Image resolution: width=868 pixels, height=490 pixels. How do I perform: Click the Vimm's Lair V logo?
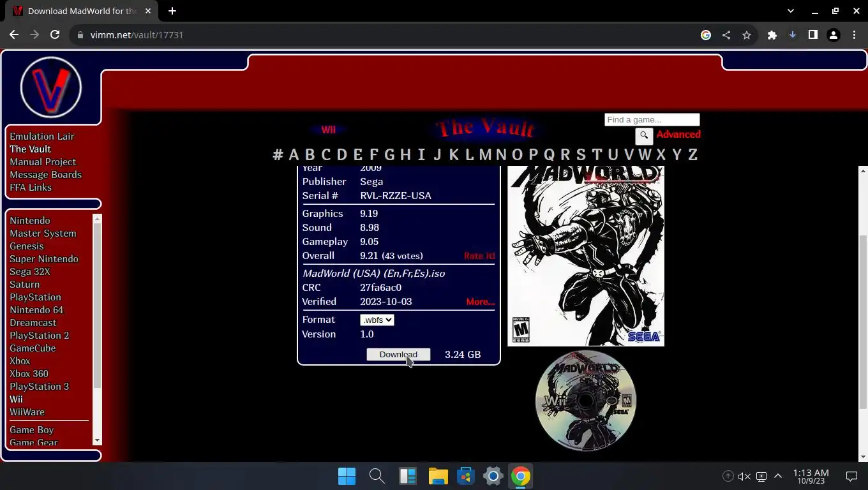tap(51, 87)
